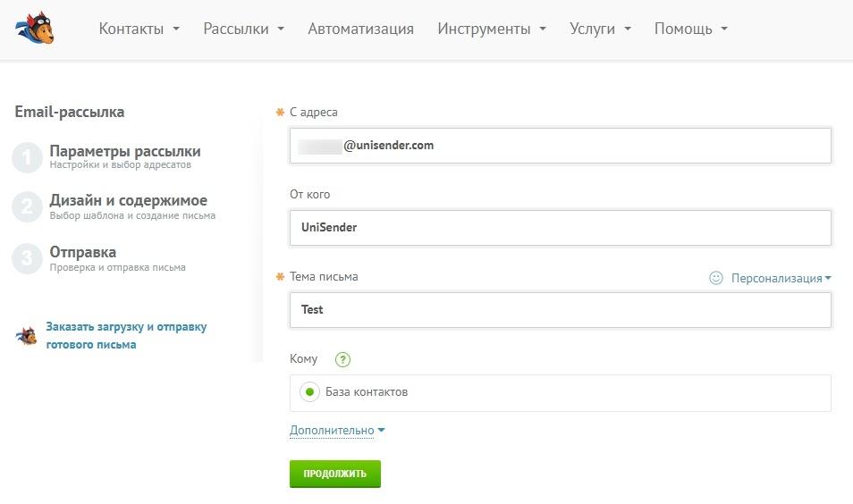Click the UniSender dog mascot logo
The height and width of the screenshot is (504, 853).
click(35, 28)
